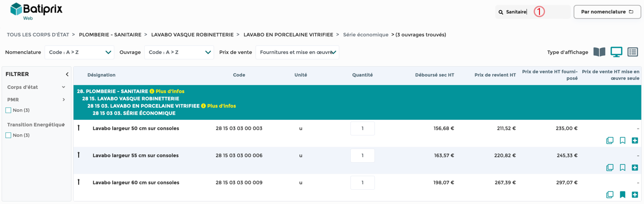The image size is (644, 204).
Task: Expand the Corps d'état filter section
Action: 36,87
